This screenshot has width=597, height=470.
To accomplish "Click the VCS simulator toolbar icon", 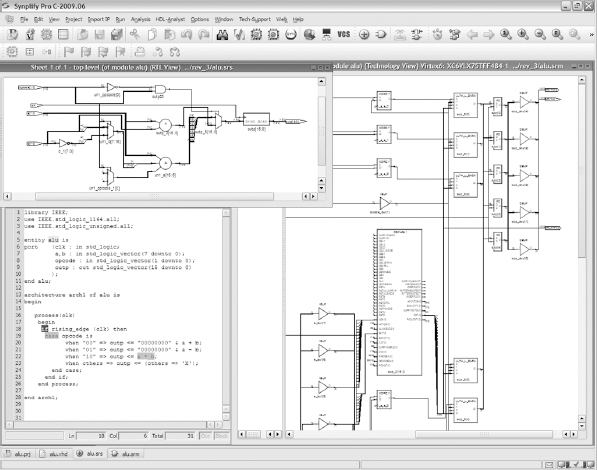I will pyautogui.click(x=343, y=34).
